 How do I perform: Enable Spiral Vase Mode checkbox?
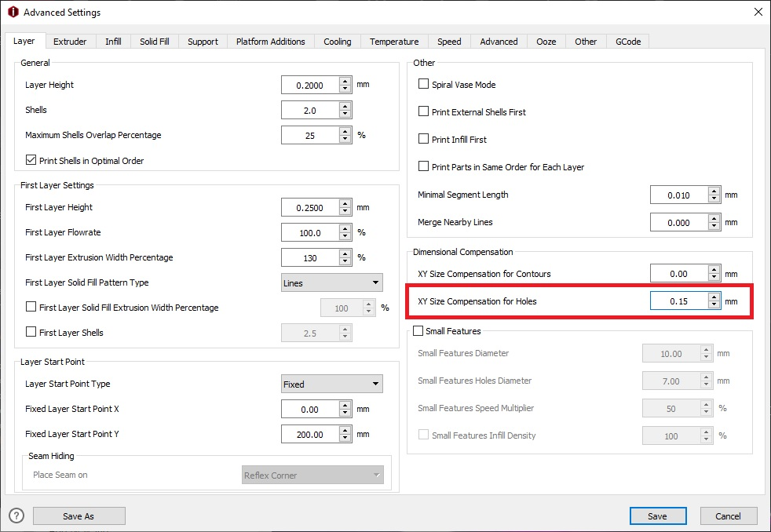tap(424, 85)
